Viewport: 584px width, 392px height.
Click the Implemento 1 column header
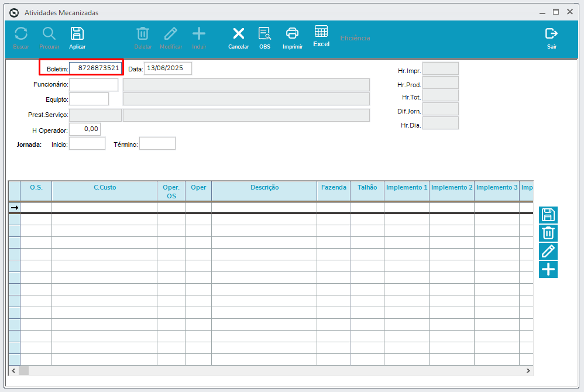[407, 191]
